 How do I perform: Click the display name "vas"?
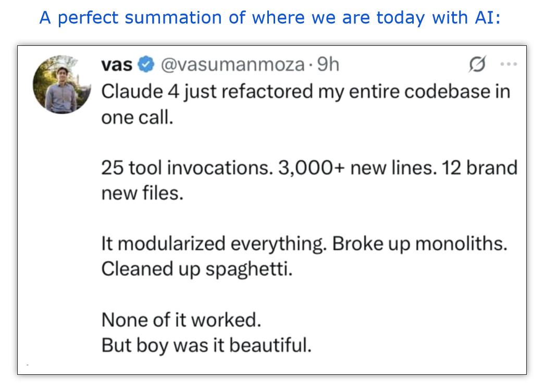click(x=117, y=65)
